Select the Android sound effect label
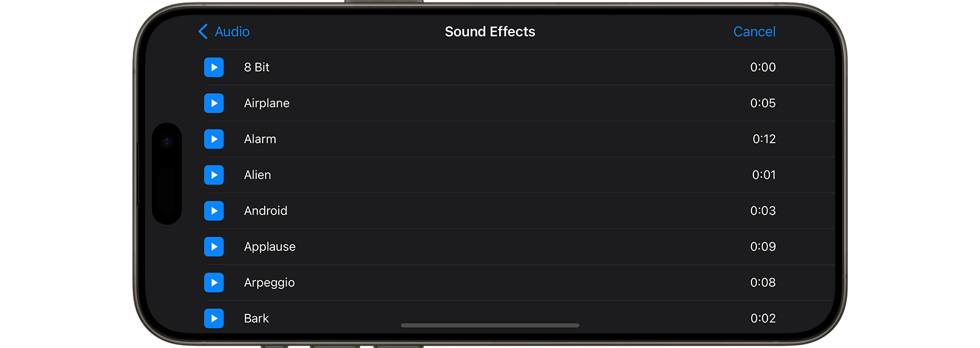Viewport: 980px width, 348px height. (x=265, y=211)
